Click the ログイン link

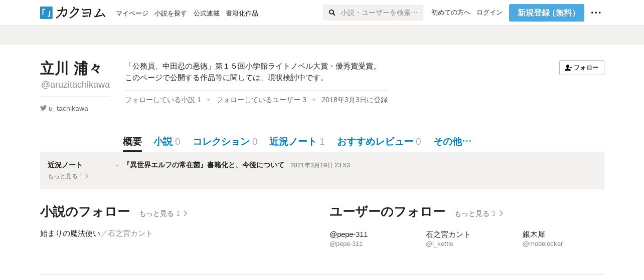[x=490, y=13]
